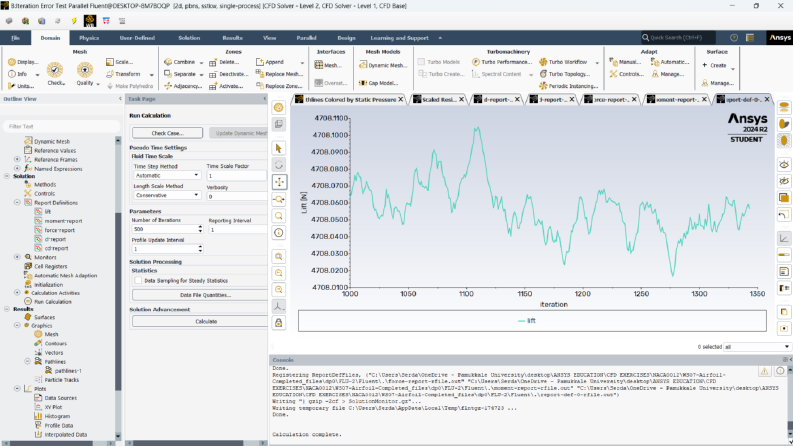Click the Reporting Interval field
Viewport: 793px width, 446px height.
click(x=237, y=230)
